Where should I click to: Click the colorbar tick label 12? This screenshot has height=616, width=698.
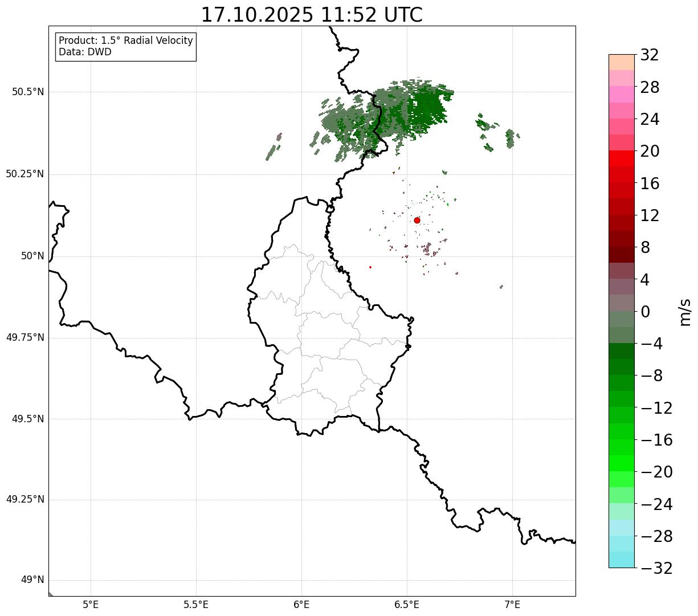pyautogui.click(x=650, y=215)
